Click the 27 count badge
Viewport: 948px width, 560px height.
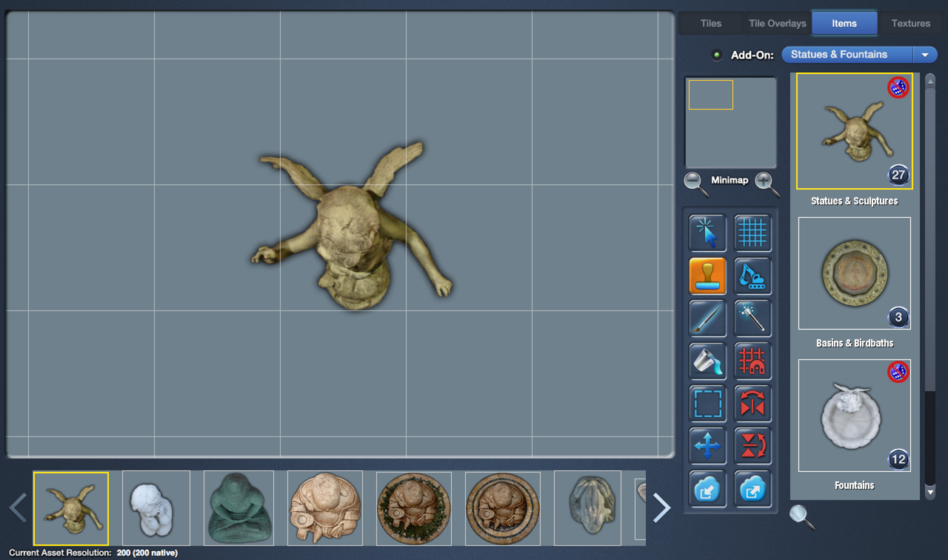898,176
